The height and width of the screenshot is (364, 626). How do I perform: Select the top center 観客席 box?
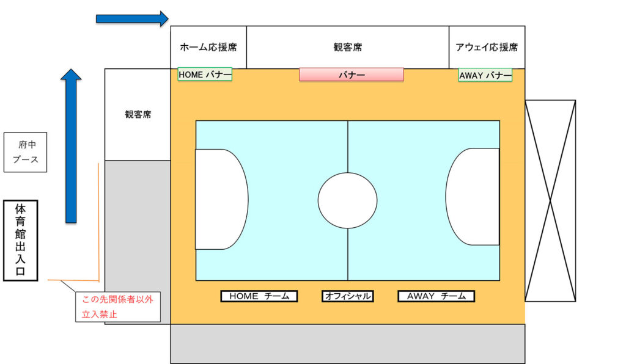[x=347, y=47]
